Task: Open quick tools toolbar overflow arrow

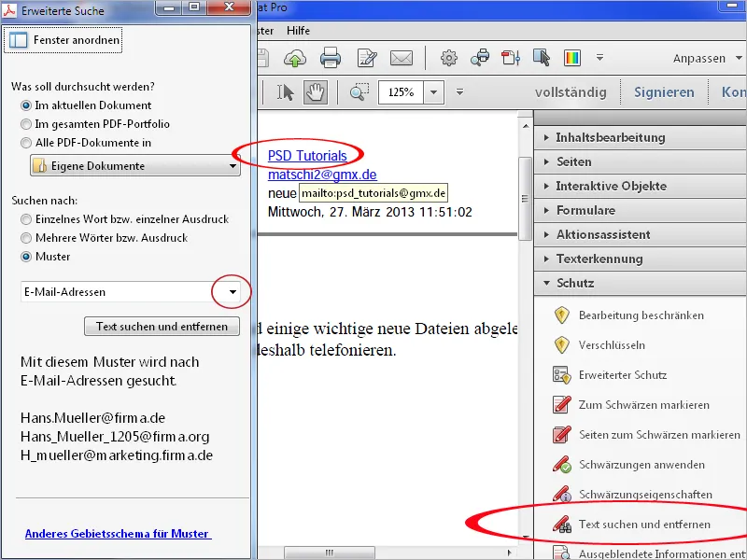Action: point(599,58)
